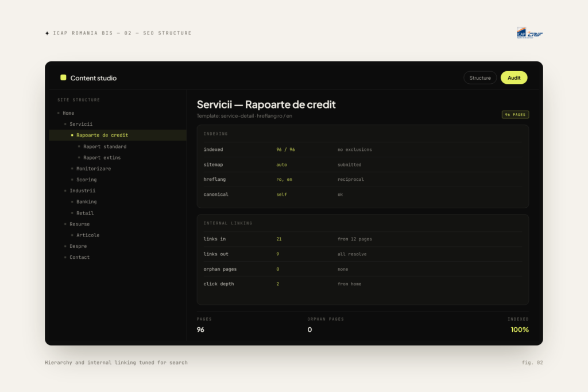Click the from 12 pages note
588x392 pixels.
[x=354, y=239]
